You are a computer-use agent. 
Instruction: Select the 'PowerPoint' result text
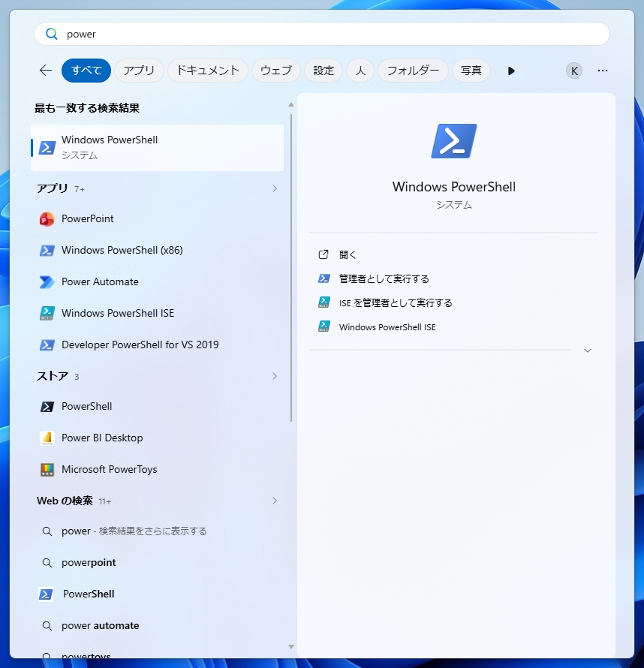(88, 218)
